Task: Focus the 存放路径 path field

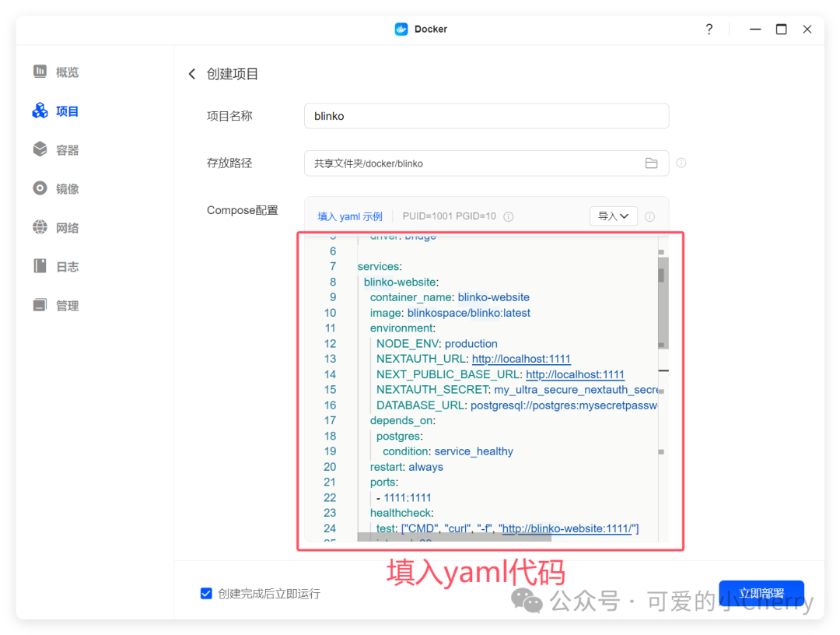Action: tap(486, 163)
